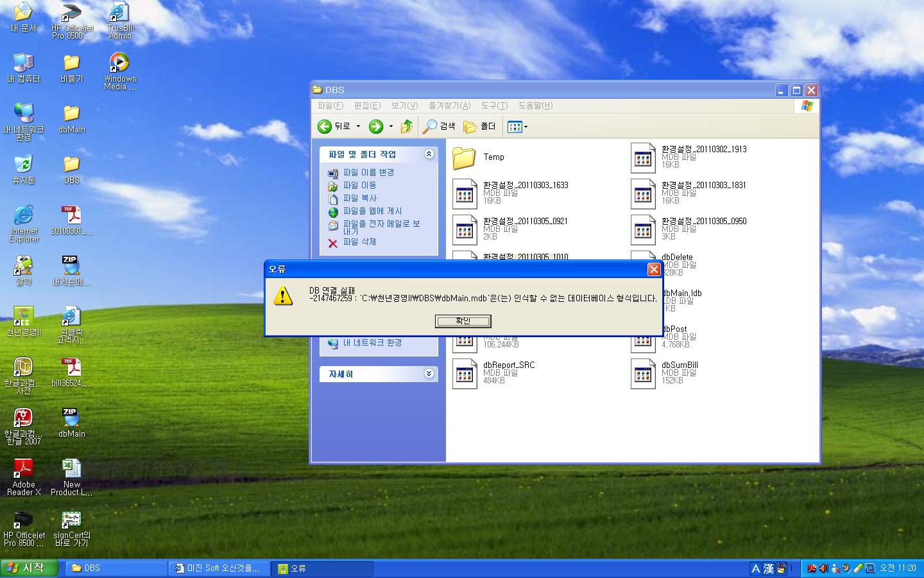Select the Temp folder icon
Screen dimensions: 924x578
click(464, 157)
